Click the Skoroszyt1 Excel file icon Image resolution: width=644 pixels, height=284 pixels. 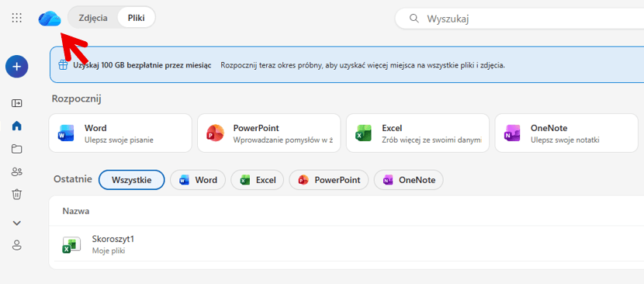click(x=71, y=245)
